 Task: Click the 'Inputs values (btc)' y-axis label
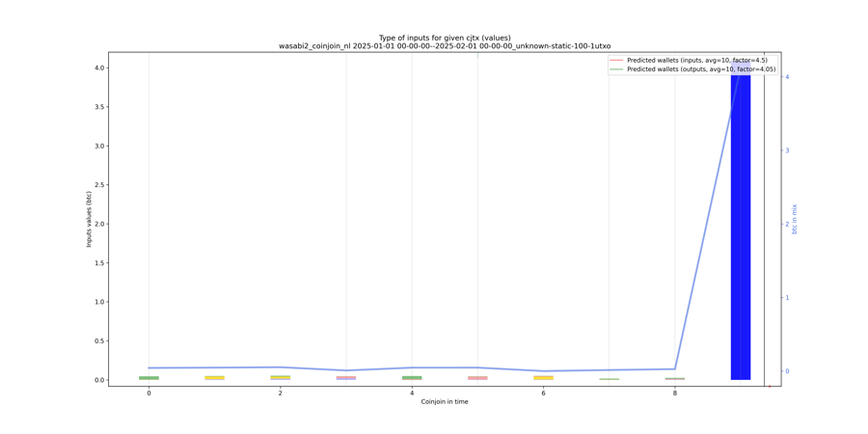(x=89, y=219)
